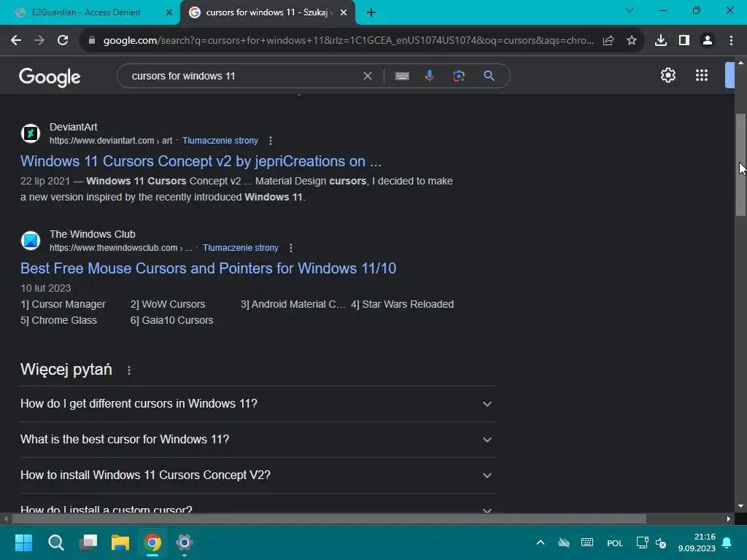Click the thewindowsclub.com URL breadcrumb
This screenshot has width=747, height=560.
(120, 248)
